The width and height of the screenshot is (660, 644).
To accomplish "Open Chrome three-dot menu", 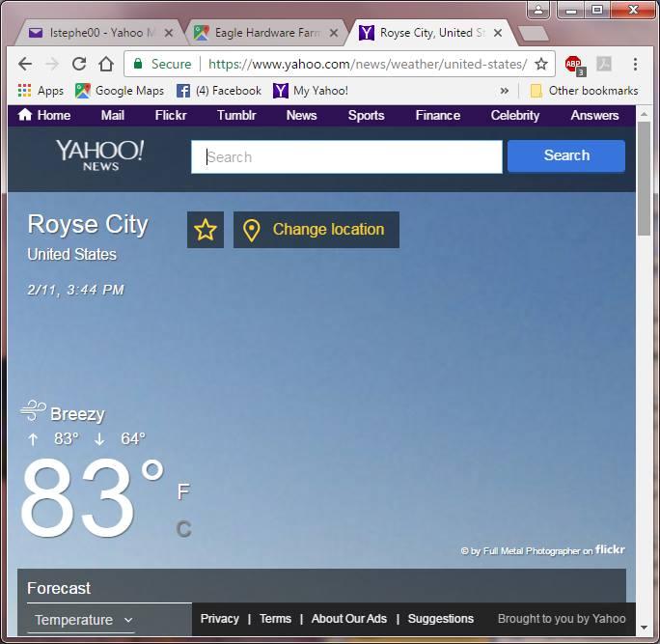I will click(635, 64).
